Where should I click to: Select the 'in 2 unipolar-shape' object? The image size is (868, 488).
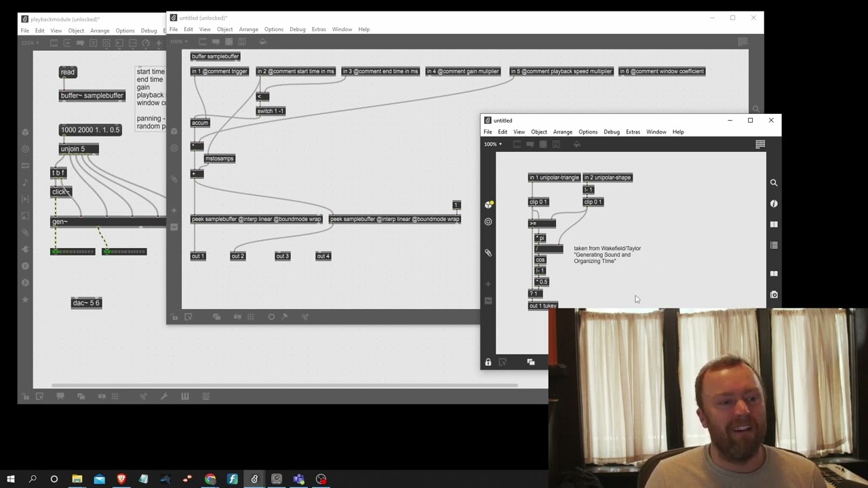608,178
